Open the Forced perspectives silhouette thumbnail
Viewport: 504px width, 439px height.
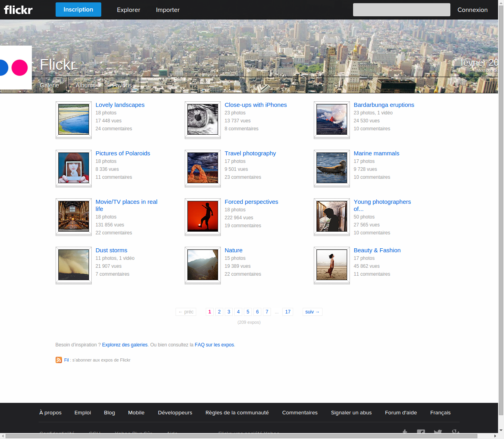tap(203, 217)
